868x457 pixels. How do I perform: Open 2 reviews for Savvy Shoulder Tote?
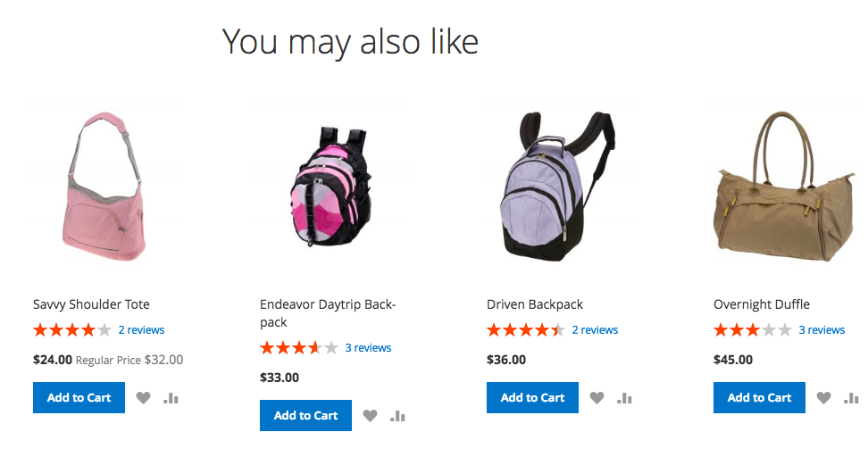pyautogui.click(x=141, y=330)
